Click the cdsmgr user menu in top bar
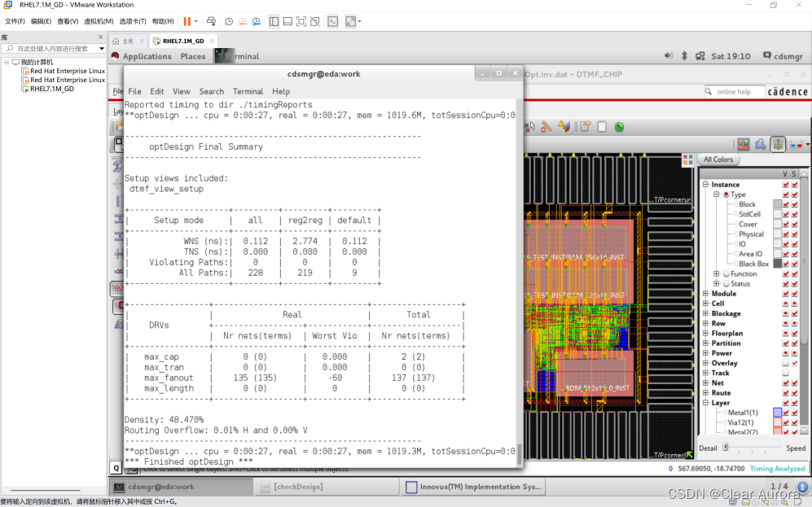This screenshot has height=507, width=812. coord(783,56)
